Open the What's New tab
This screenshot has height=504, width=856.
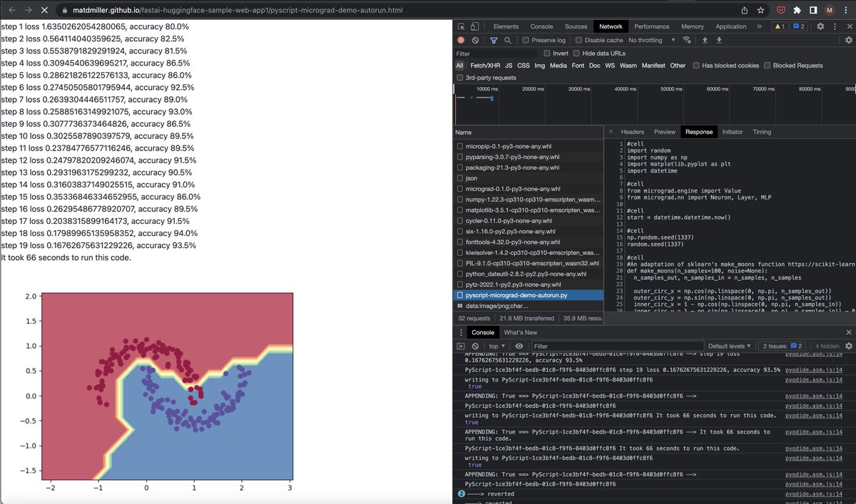pos(521,331)
